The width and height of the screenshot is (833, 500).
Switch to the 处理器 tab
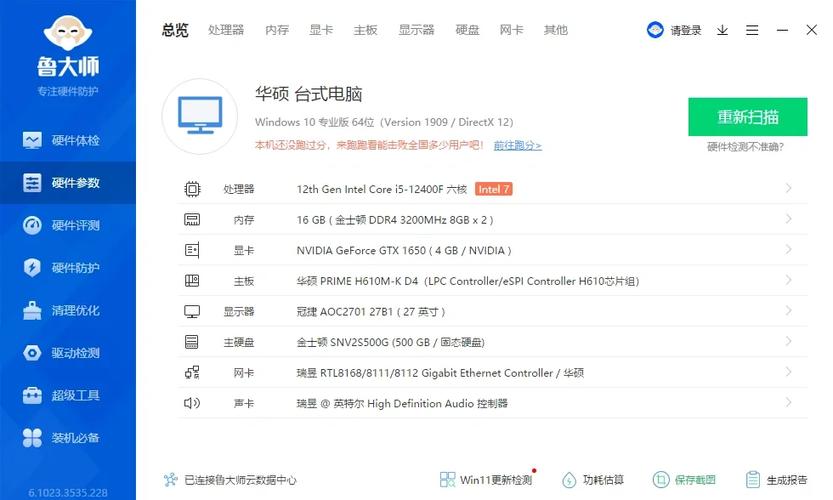[226, 30]
